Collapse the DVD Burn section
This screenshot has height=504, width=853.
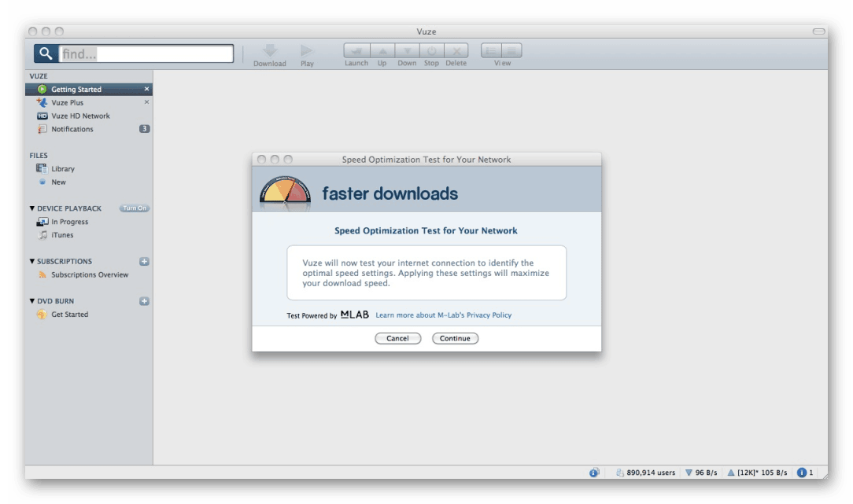click(32, 300)
